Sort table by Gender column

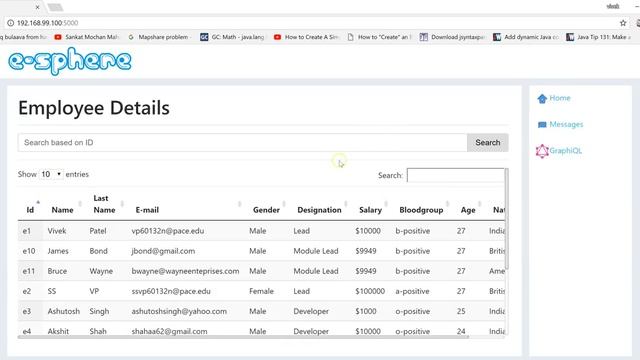click(x=266, y=210)
